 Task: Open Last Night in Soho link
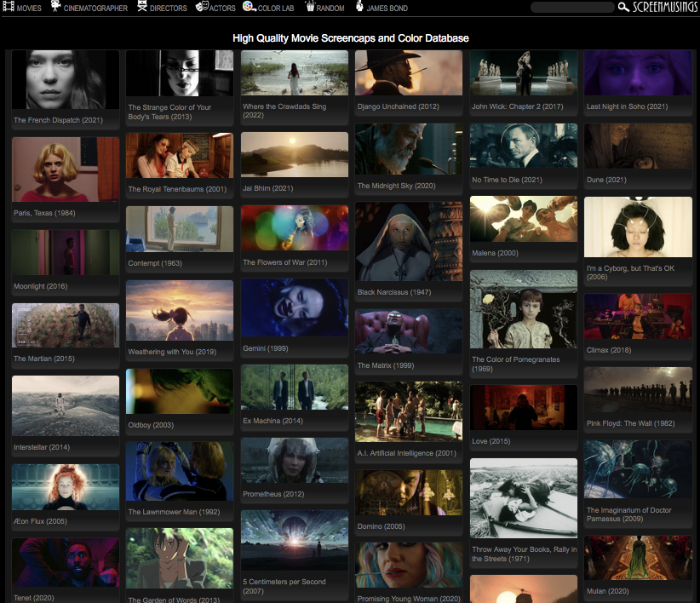pyautogui.click(x=628, y=106)
